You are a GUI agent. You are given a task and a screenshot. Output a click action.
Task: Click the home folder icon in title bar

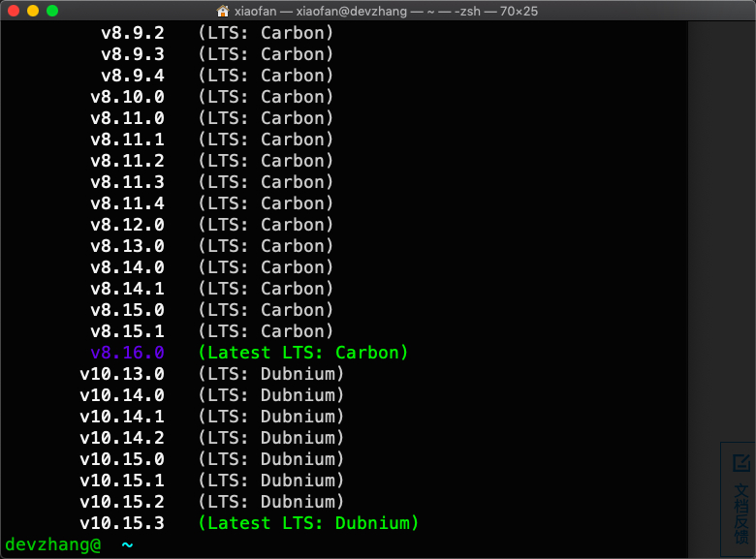[x=223, y=11]
